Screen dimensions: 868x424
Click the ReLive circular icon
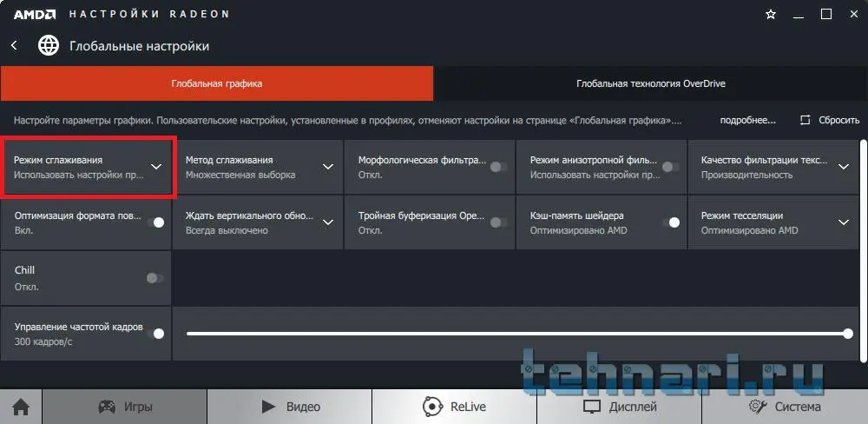point(432,407)
